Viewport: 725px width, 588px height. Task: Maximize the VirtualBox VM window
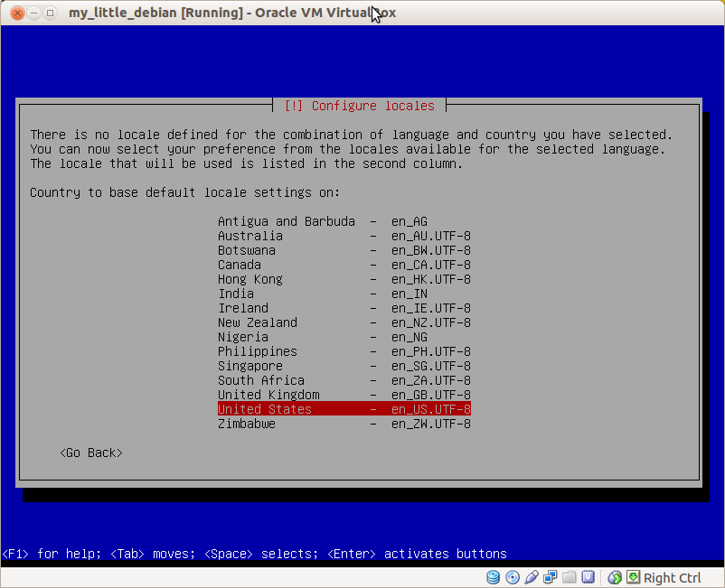[x=50, y=13]
